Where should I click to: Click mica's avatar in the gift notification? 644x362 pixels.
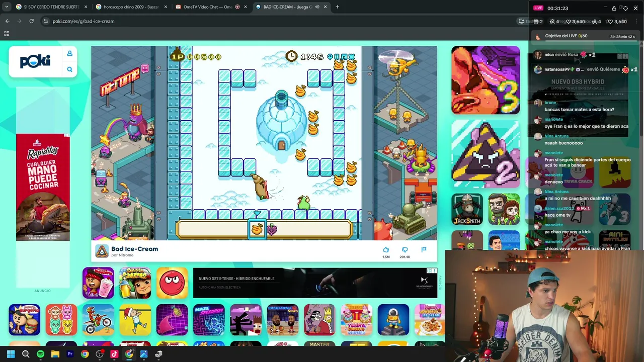click(x=538, y=55)
